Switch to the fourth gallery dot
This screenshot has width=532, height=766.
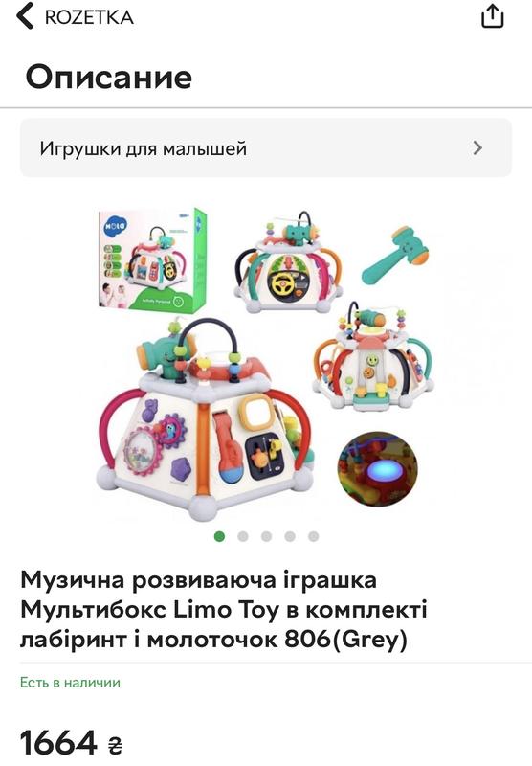pos(290,536)
